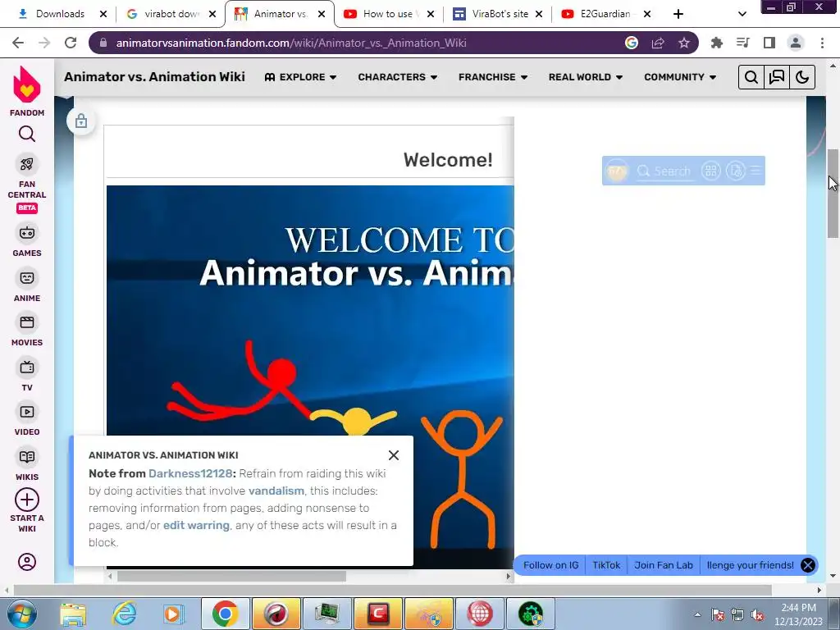Bookmark this page with the star icon

click(684, 43)
